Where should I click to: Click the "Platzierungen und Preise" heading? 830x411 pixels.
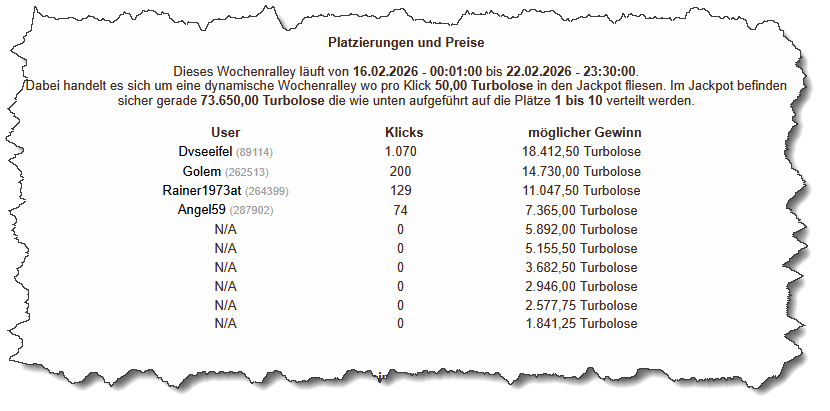point(406,43)
